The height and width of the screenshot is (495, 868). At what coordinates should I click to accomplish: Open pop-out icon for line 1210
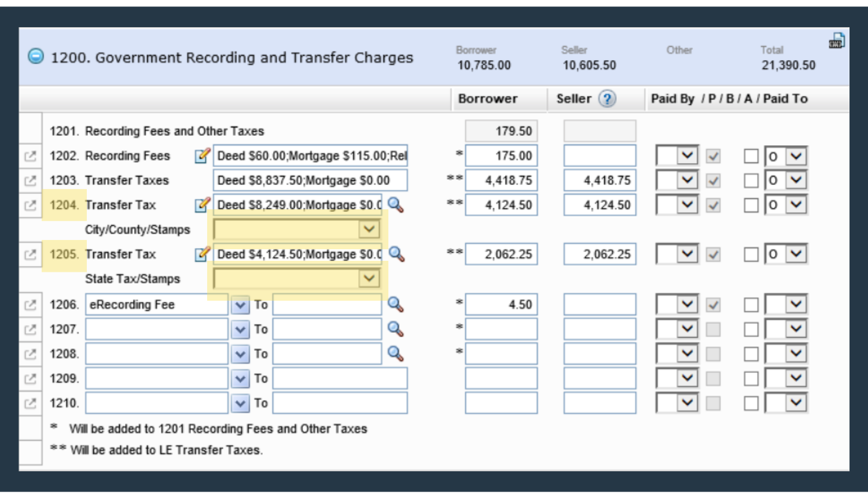pos(30,403)
